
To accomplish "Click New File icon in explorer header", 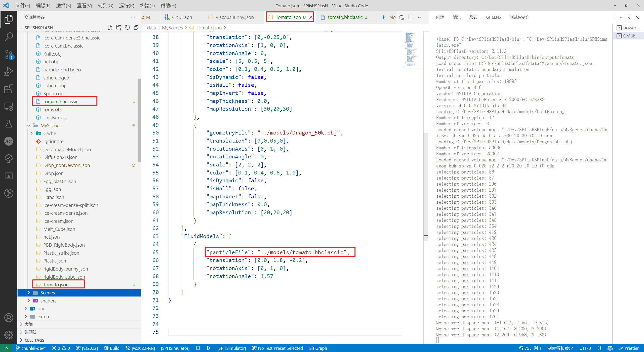I will click(110, 28).
